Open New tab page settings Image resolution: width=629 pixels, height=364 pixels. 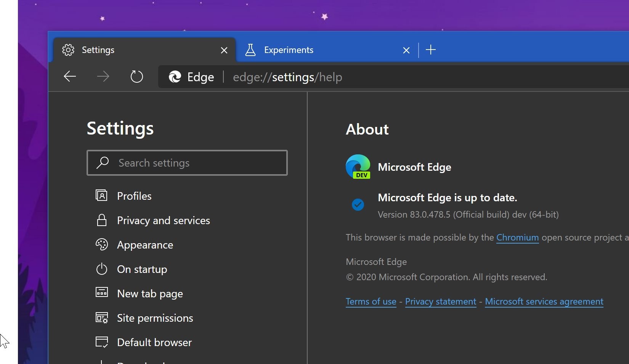coord(150,293)
